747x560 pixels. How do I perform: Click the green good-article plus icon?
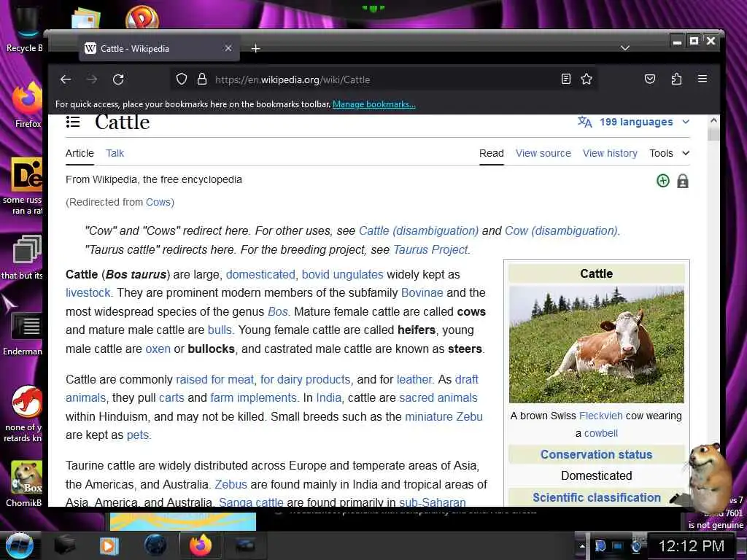(x=662, y=181)
